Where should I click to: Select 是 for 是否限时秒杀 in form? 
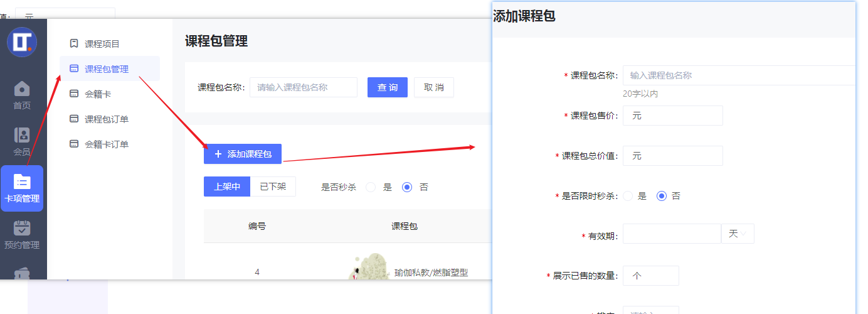(628, 196)
